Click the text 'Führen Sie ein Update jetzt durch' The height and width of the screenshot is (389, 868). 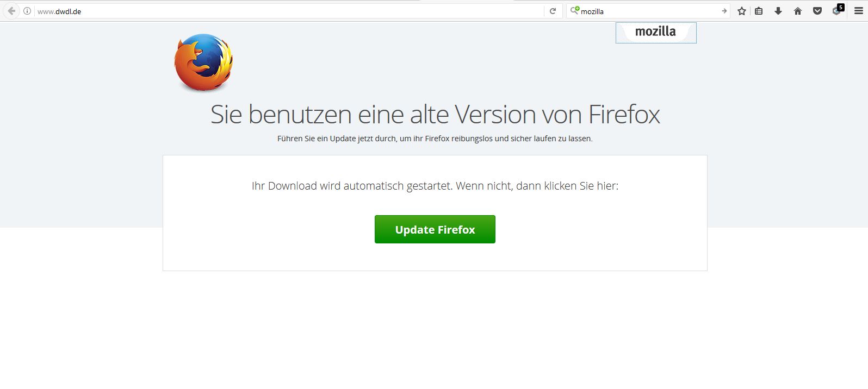coord(337,139)
